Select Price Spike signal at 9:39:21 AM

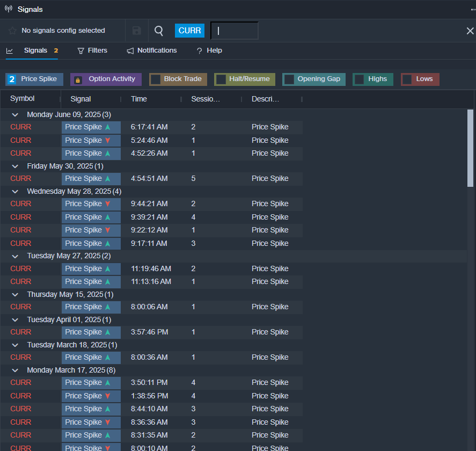(91, 217)
